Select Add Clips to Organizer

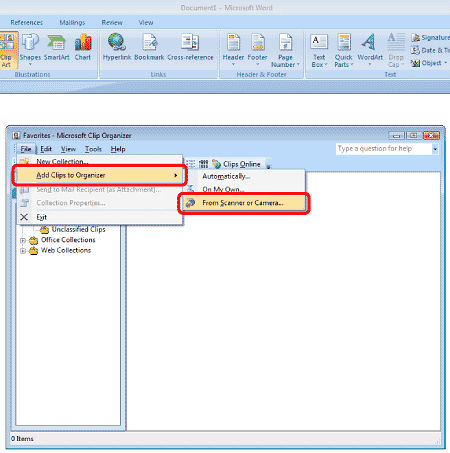(100, 175)
